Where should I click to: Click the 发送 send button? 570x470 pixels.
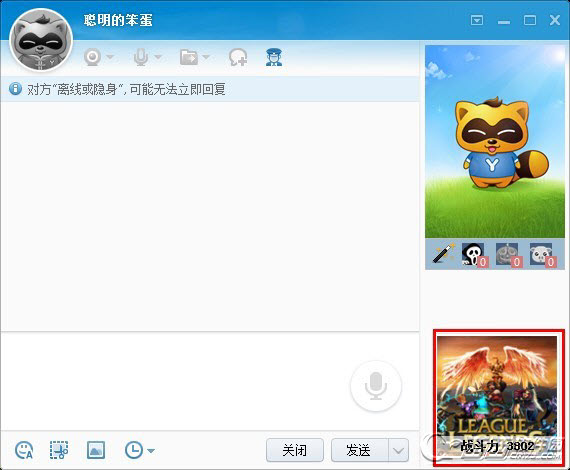point(360,450)
